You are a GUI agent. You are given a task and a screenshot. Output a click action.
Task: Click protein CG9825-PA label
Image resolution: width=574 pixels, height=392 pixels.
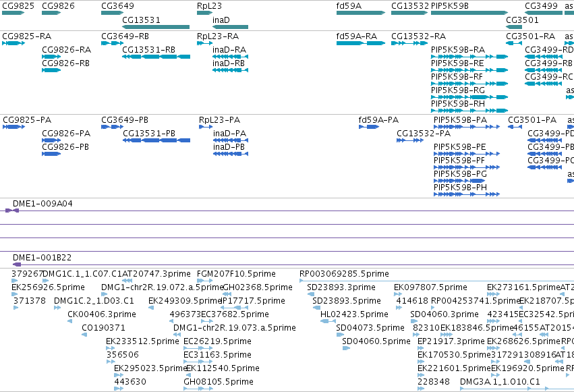click(27, 120)
